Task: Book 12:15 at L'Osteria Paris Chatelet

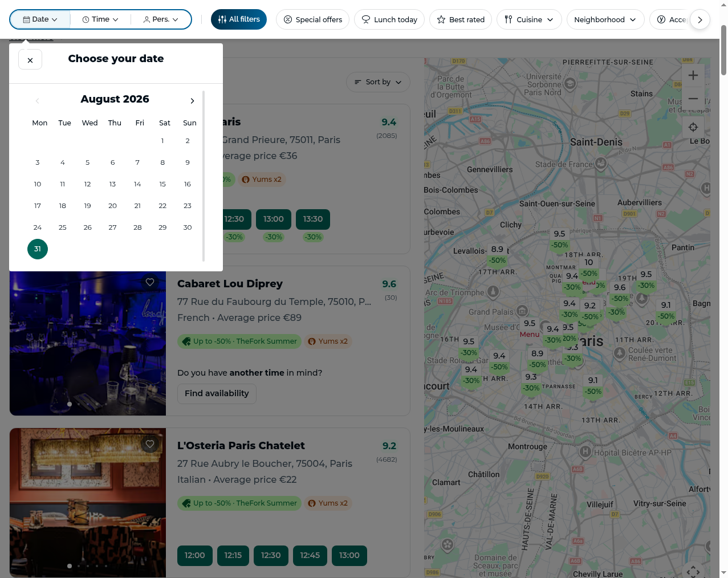Action: tap(233, 556)
